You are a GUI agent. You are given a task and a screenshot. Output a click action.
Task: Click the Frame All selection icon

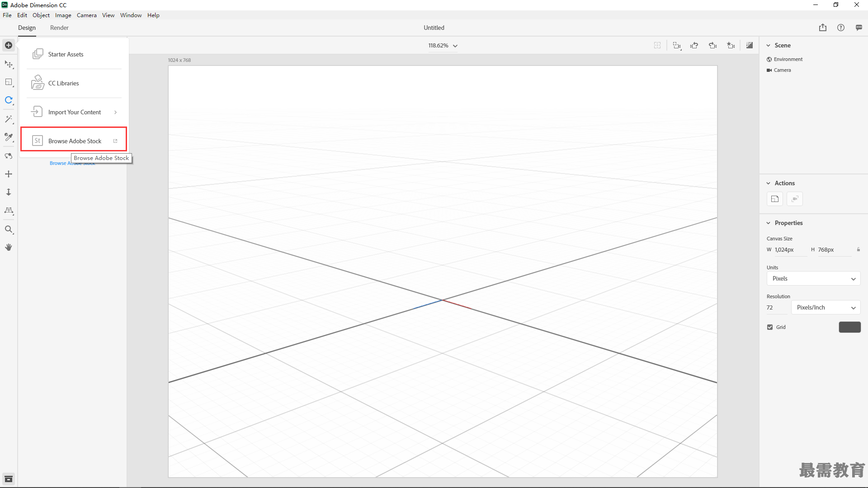657,45
